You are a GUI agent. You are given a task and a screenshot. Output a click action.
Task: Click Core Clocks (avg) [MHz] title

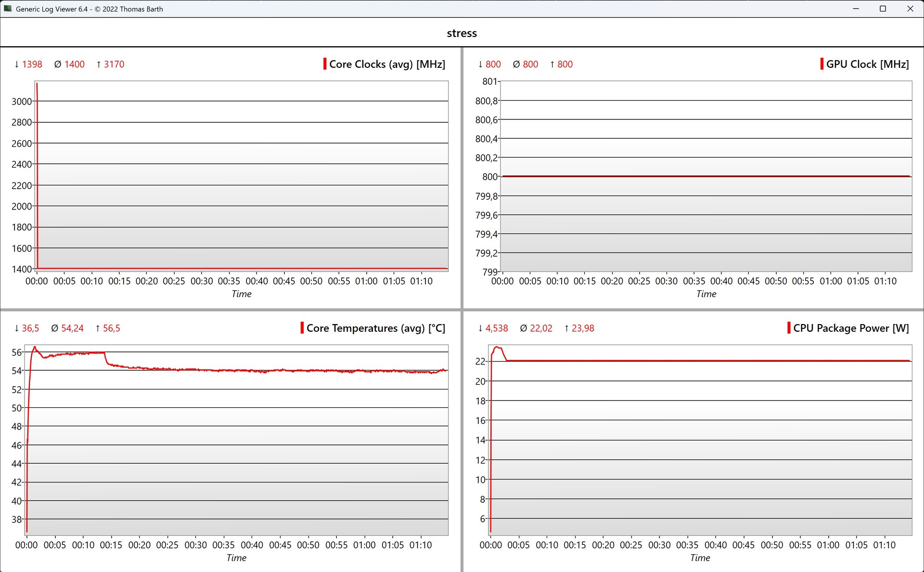pos(387,64)
